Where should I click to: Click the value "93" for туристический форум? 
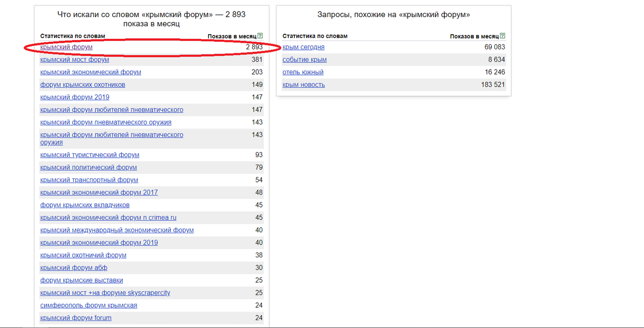[259, 155]
